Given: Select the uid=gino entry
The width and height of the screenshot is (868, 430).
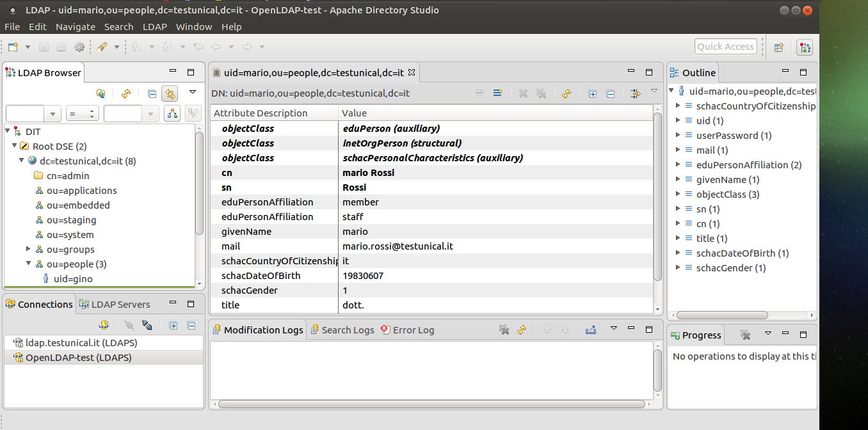Looking at the screenshot, I should click(x=67, y=279).
